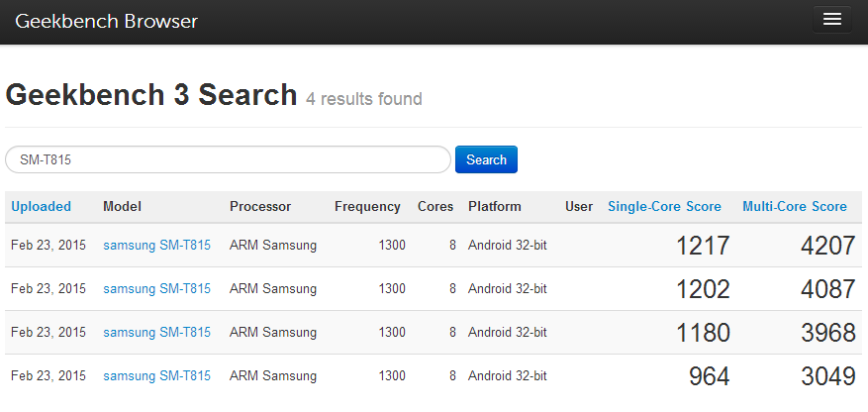Viewport: 868px width, 412px height.
Task: Click ARM Samsung in the 964 row
Action: coord(273,376)
